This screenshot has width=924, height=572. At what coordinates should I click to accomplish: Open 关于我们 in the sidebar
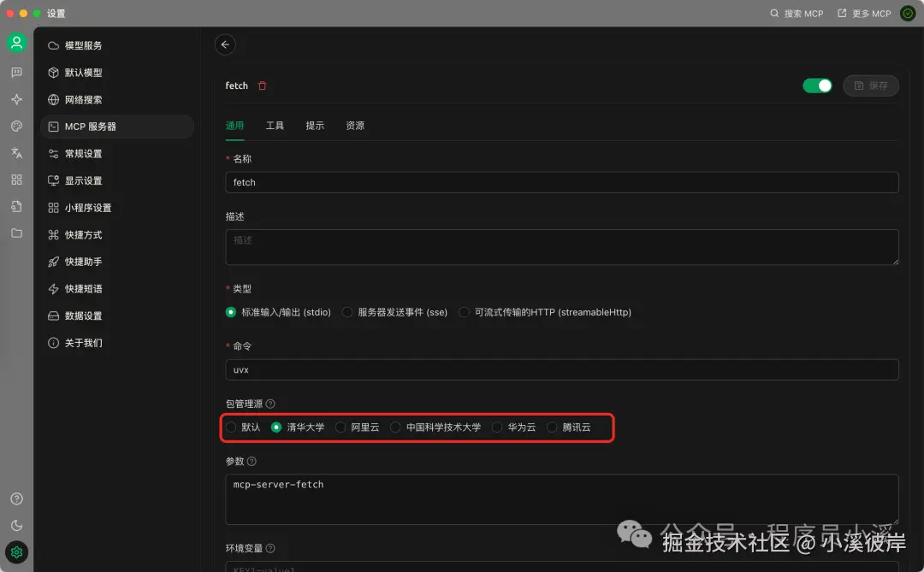[116, 343]
